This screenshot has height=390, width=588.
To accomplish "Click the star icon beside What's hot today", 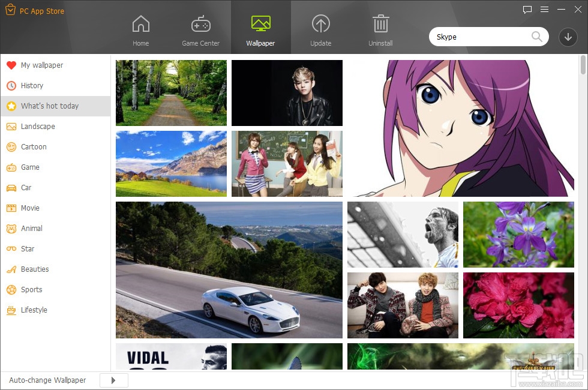I will 11,106.
